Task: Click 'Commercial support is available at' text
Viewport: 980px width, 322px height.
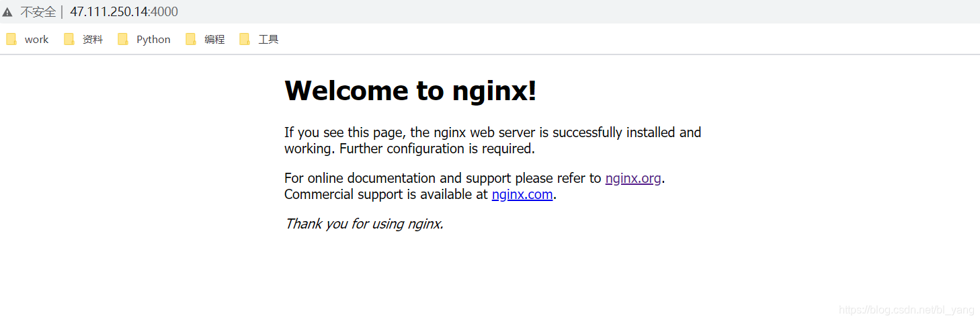Action: [386, 194]
